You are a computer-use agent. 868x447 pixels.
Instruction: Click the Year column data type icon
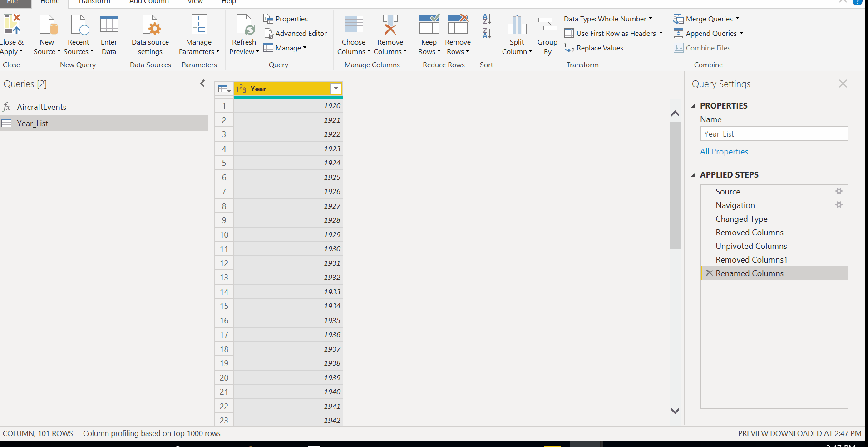click(241, 89)
